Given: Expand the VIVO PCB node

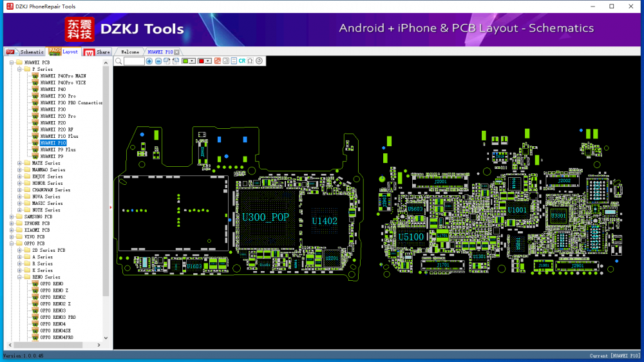Looking at the screenshot, I should 12,237.
